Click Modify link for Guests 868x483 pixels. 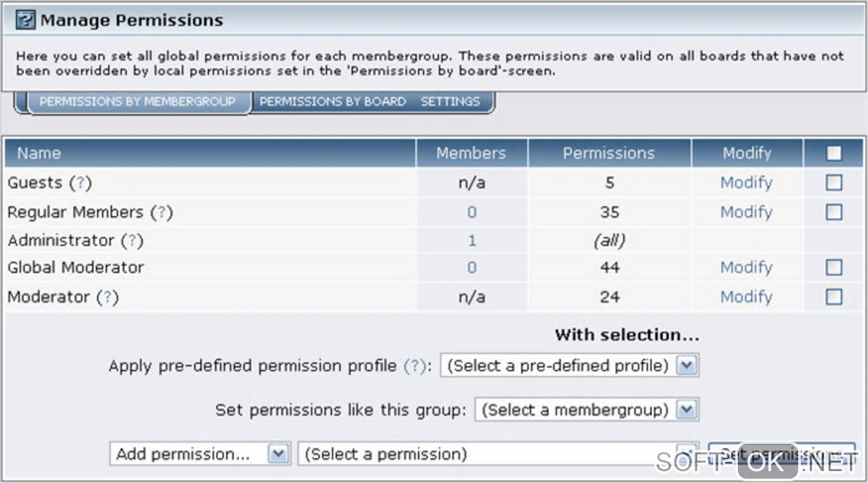pos(746,183)
